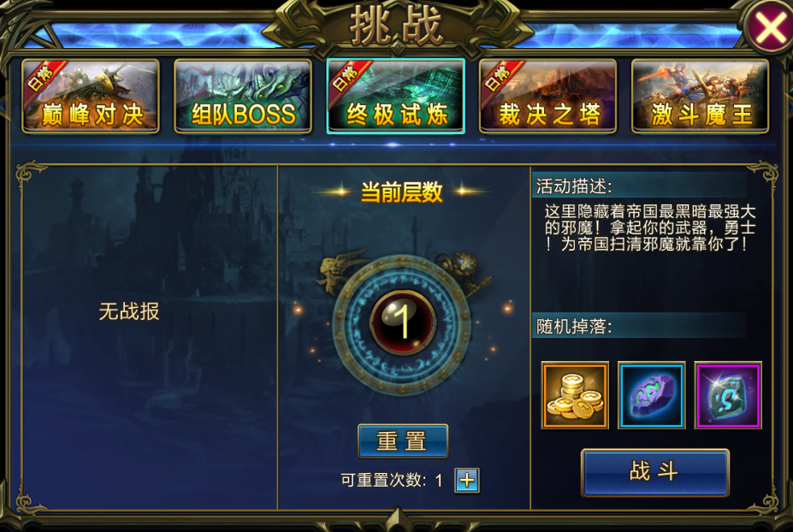The height and width of the screenshot is (532, 793).
Task: Close the 挑战 window with X
Action: pos(770,28)
